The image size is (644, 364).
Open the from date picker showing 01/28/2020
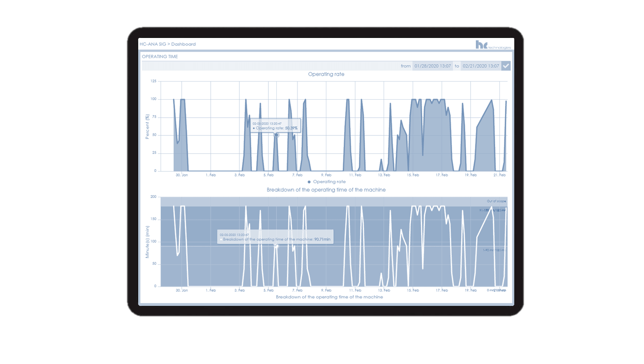point(432,66)
